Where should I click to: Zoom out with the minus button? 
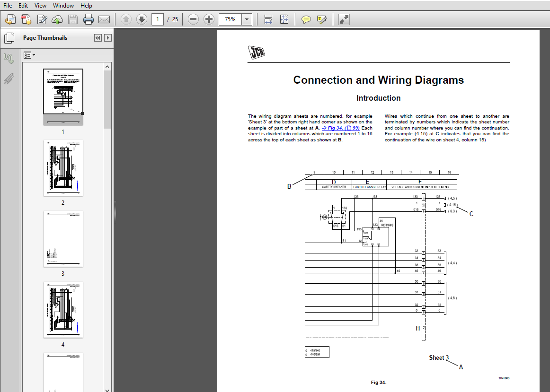tap(193, 19)
